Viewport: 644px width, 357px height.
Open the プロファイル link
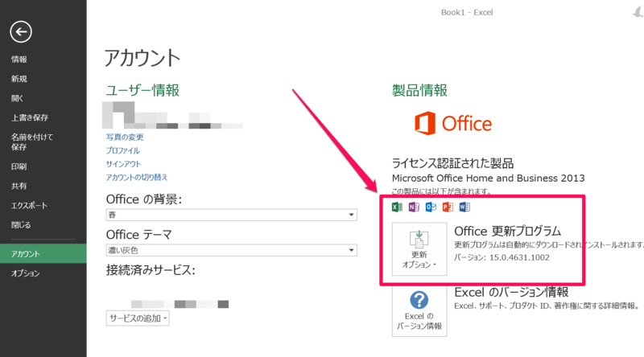click(x=123, y=150)
